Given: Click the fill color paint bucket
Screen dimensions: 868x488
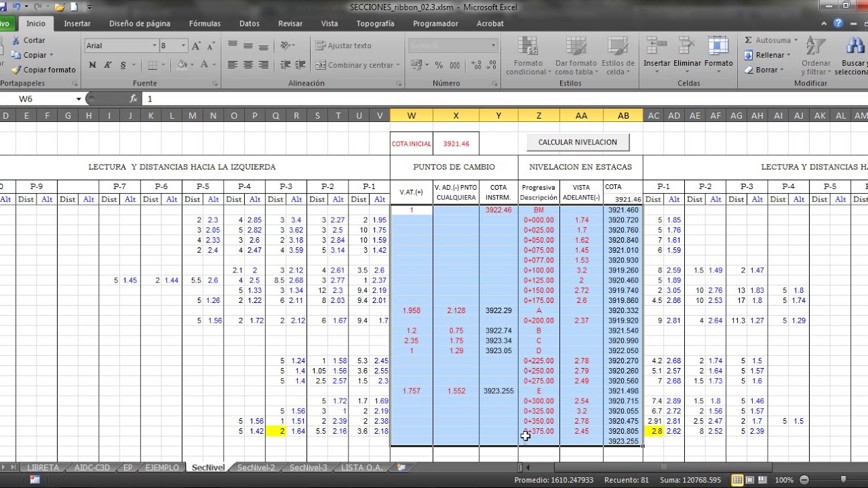Looking at the screenshot, I should 182,65.
